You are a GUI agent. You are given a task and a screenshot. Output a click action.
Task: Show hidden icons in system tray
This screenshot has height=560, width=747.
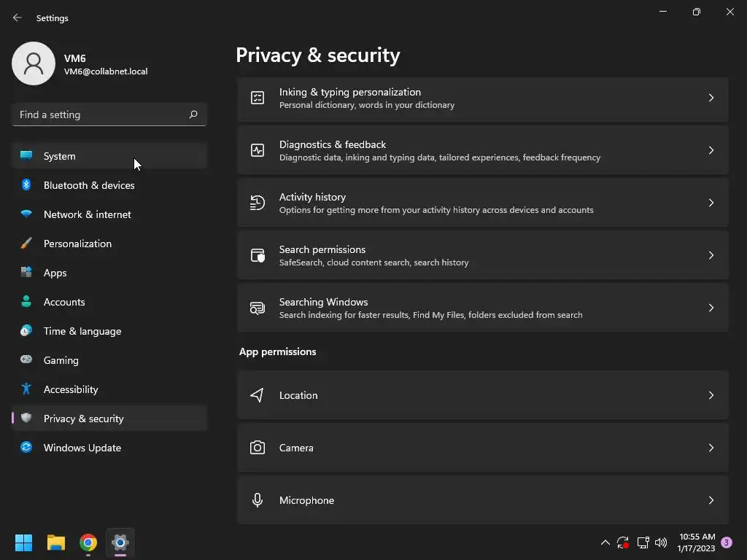(x=605, y=542)
